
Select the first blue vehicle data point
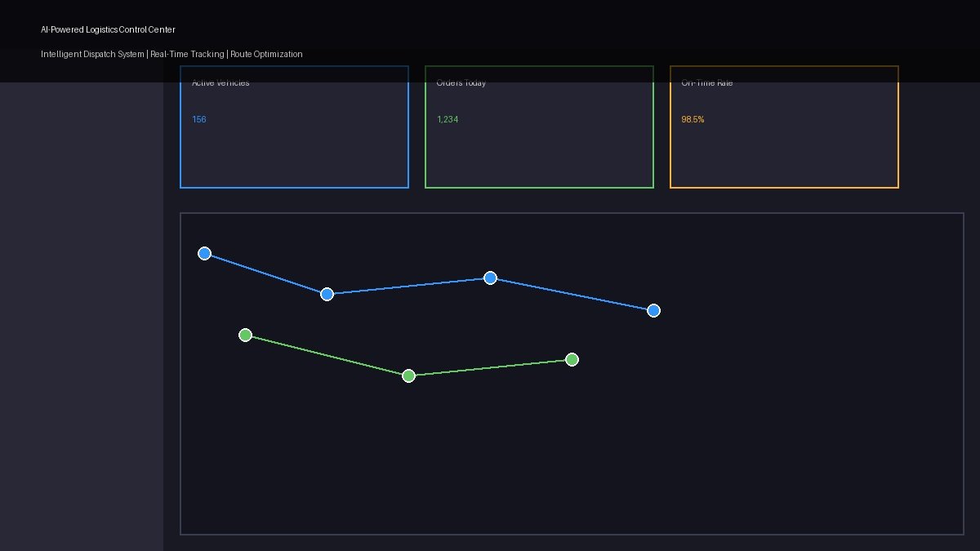tap(204, 253)
